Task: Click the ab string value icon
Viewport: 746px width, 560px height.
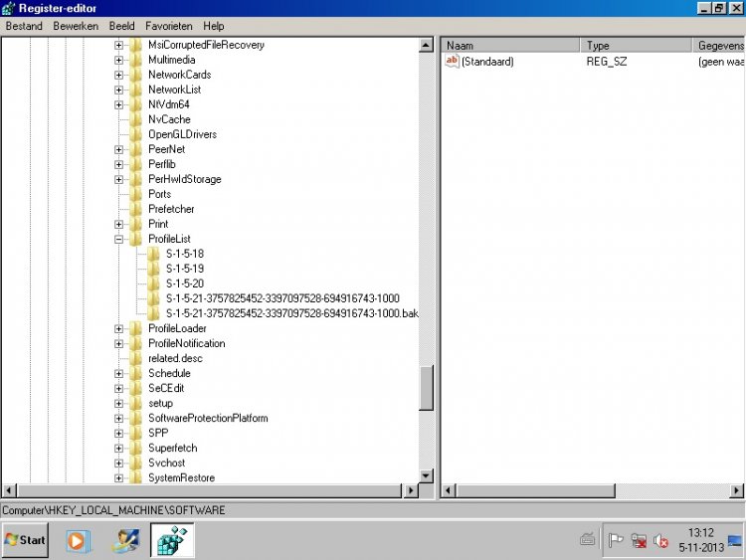Action: point(452,61)
